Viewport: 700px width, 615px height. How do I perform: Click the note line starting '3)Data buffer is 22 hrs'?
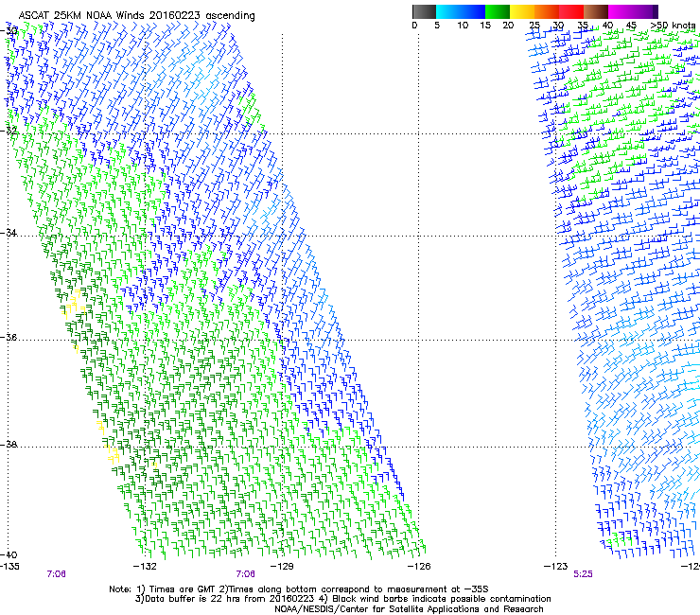point(342,599)
